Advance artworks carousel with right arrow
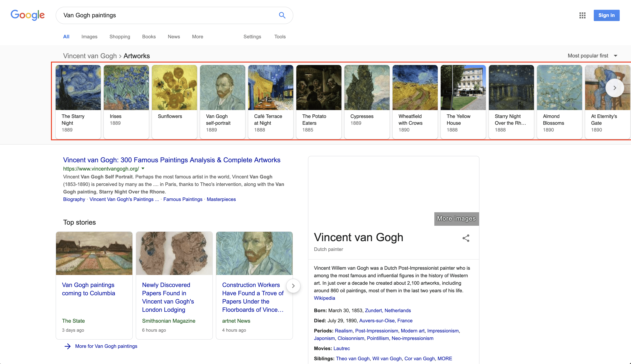Image resolution: width=631 pixels, height=364 pixels. coord(614,88)
